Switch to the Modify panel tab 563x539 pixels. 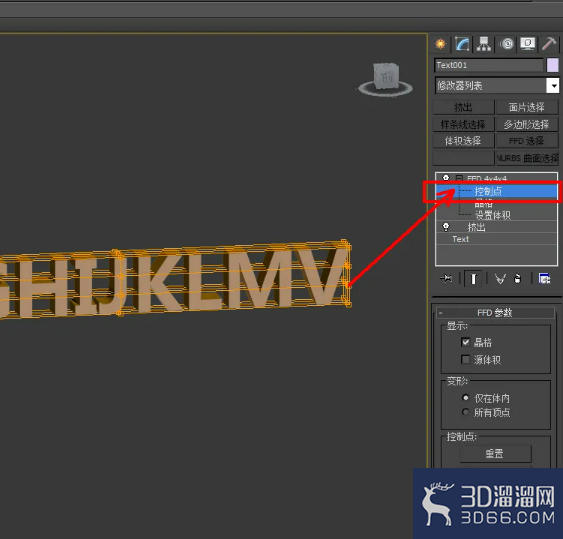462,44
